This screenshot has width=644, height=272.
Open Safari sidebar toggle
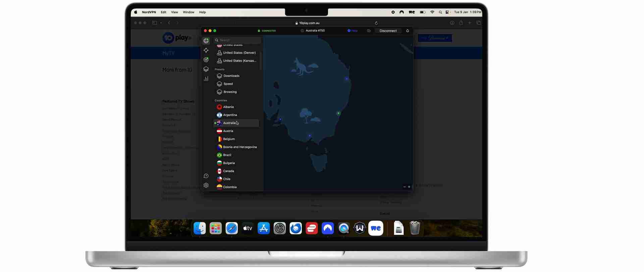(x=155, y=23)
